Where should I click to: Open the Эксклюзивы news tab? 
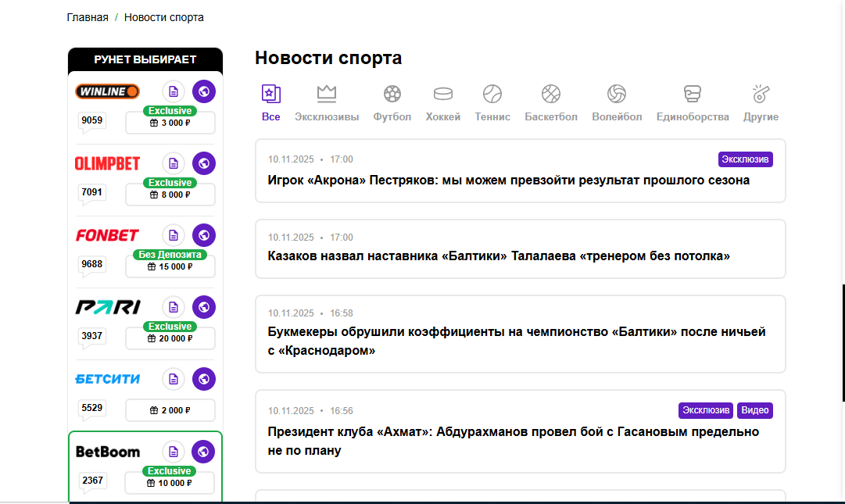click(327, 103)
